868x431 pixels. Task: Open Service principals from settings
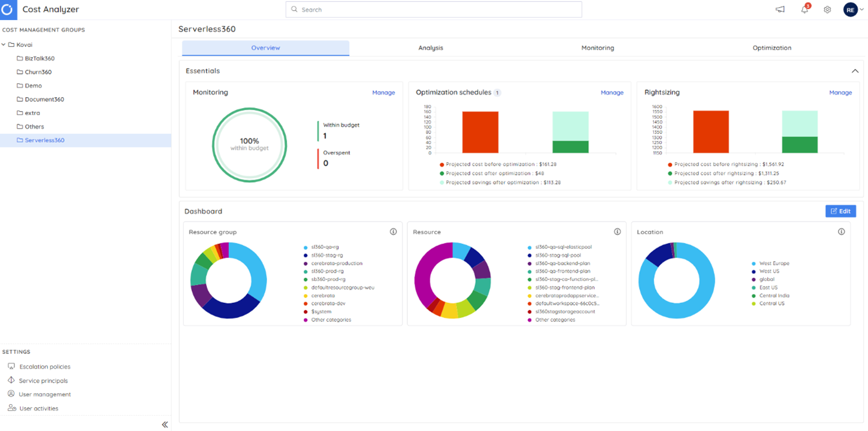point(10,380)
